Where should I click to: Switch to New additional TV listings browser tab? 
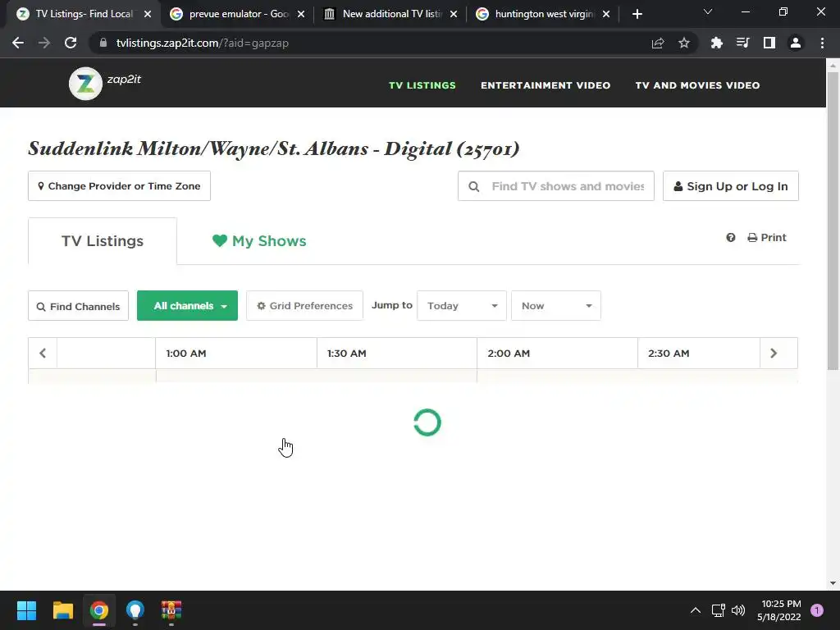pyautogui.click(x=391, y=14)
